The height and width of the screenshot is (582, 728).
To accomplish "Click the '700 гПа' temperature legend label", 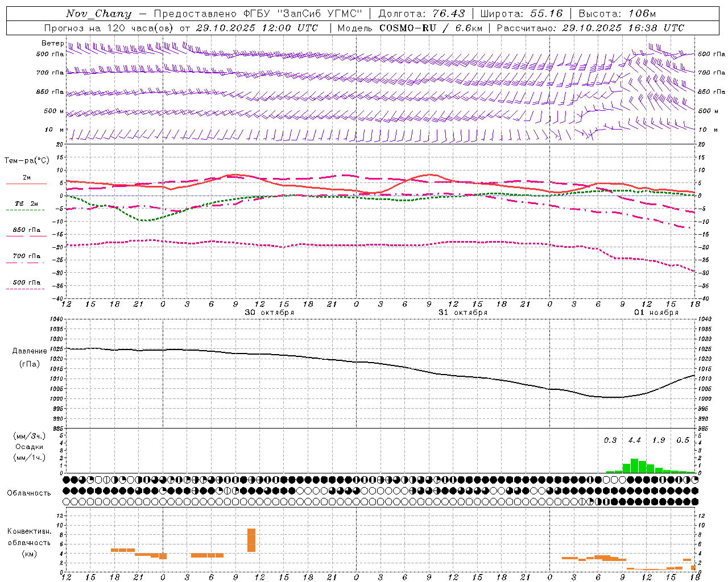I will 26,256.
